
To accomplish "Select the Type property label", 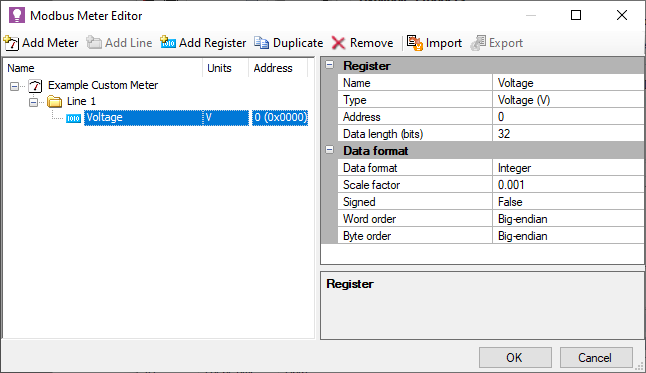I will pyautogui.click(x=415, y=100).
